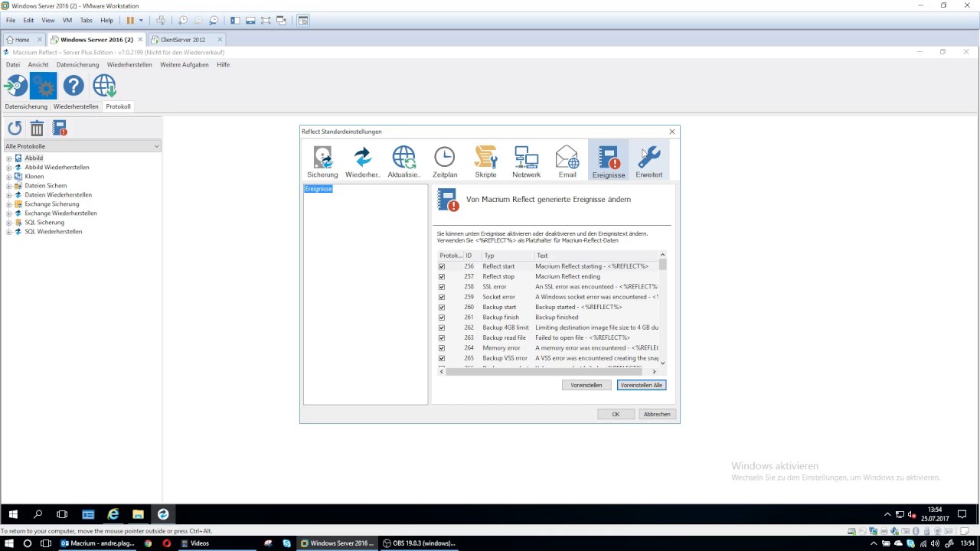Expand the Klonen tree node
980x551 pixels.
(x=9, y=177)
